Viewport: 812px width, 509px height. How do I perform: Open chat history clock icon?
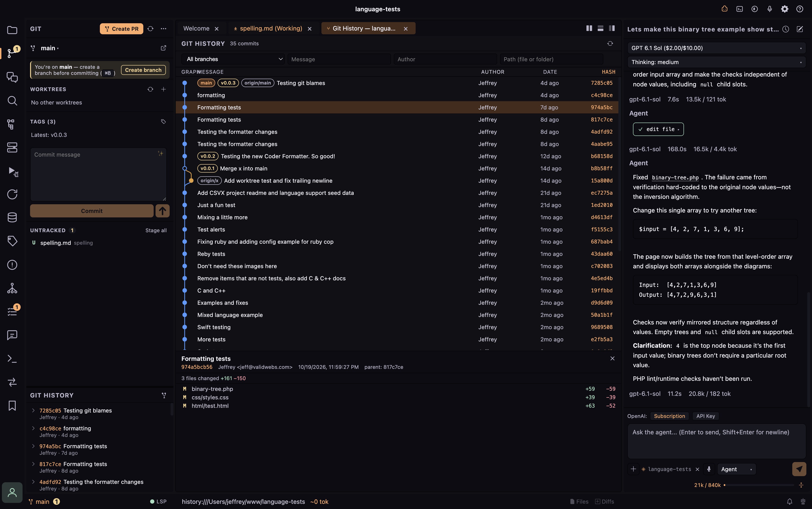pyautogui.click(x=786, y=29)
